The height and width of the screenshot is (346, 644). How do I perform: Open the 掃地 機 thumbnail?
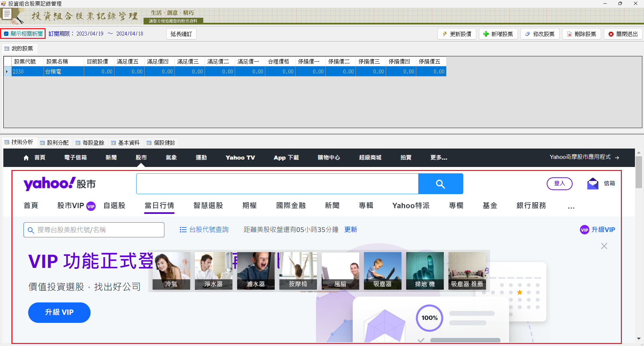425,271
